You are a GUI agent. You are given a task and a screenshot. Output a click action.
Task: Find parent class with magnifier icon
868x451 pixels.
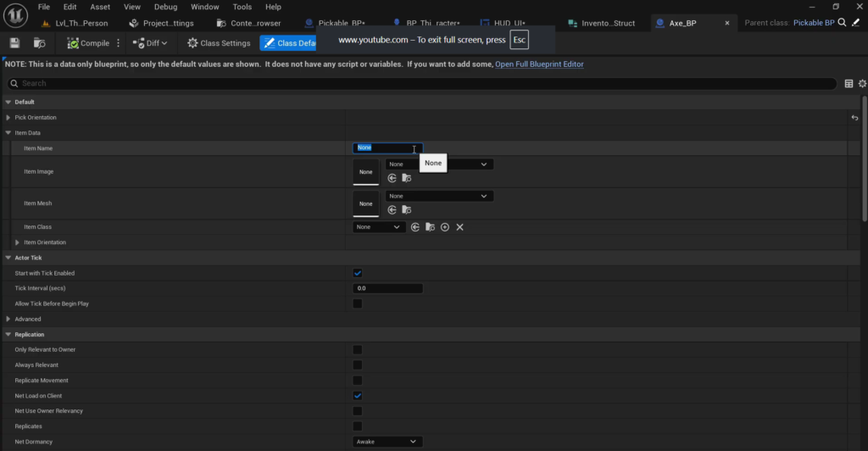[x=842, y=23]
